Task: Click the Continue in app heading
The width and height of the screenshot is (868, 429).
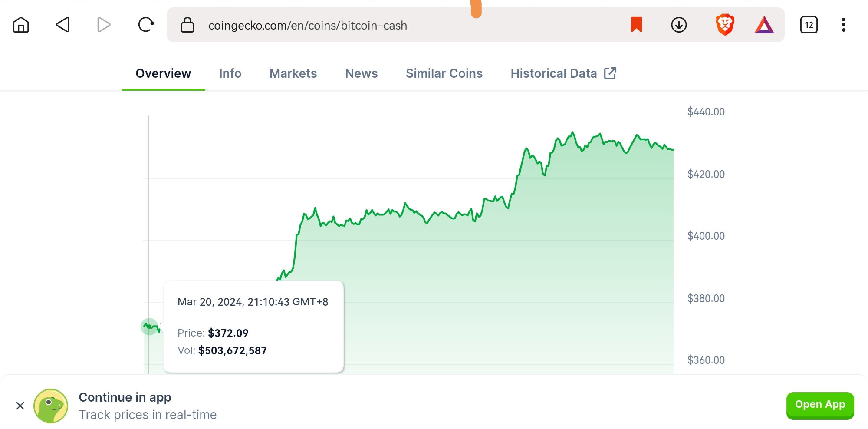Action: pyautogui.click(x=125, y=397)
